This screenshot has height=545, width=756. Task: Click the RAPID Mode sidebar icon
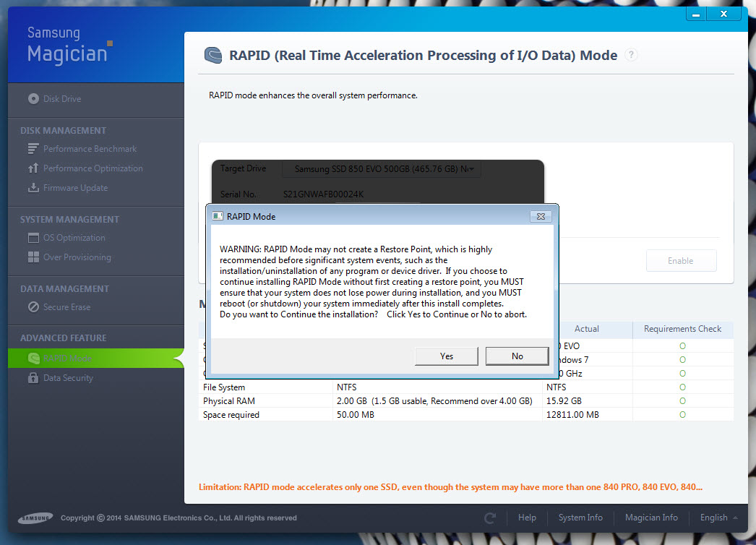coord(34,359)
